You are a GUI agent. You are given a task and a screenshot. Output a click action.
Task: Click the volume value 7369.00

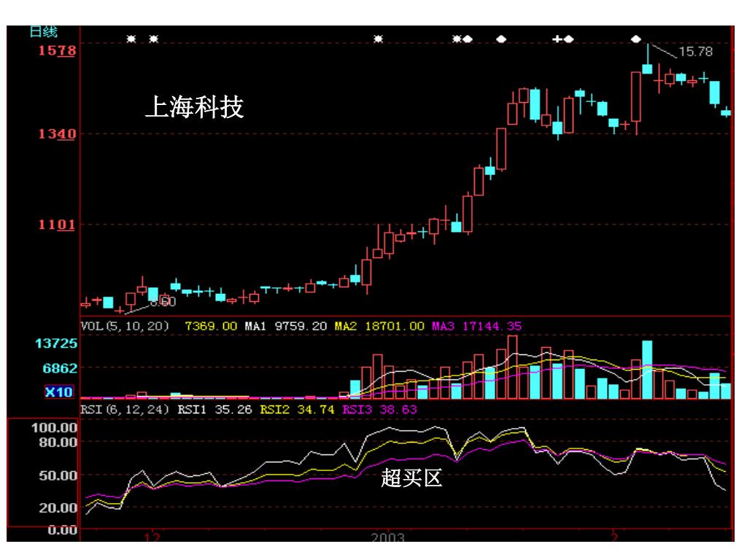coord(211,326)
